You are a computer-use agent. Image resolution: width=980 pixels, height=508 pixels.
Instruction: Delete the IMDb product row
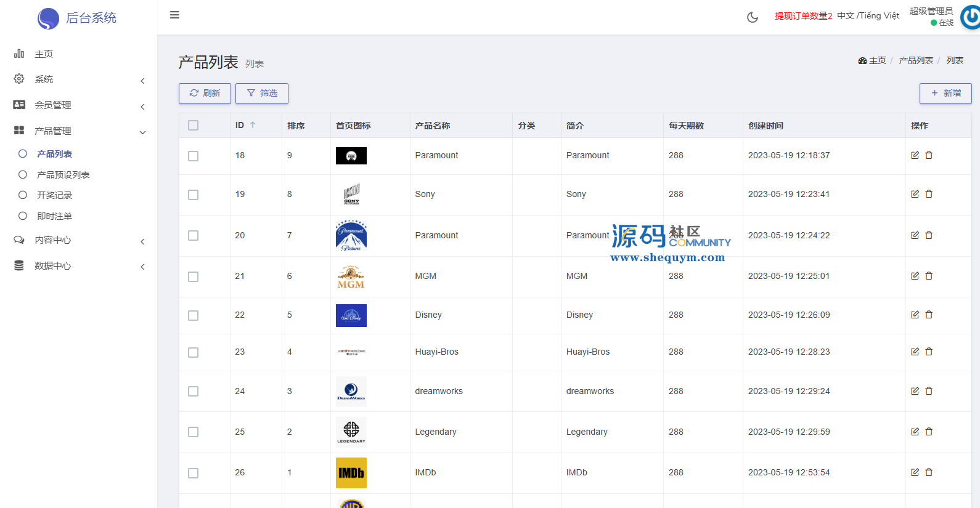click(x=929, y=472)
